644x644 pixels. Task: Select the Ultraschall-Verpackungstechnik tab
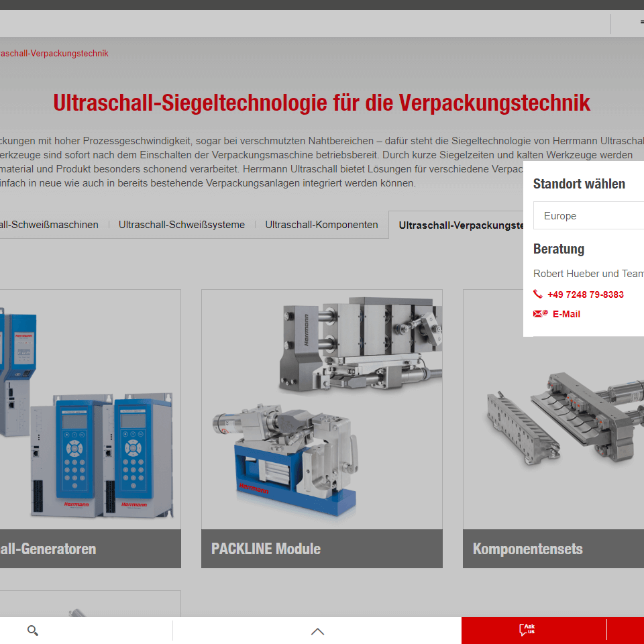coord(456,225)
